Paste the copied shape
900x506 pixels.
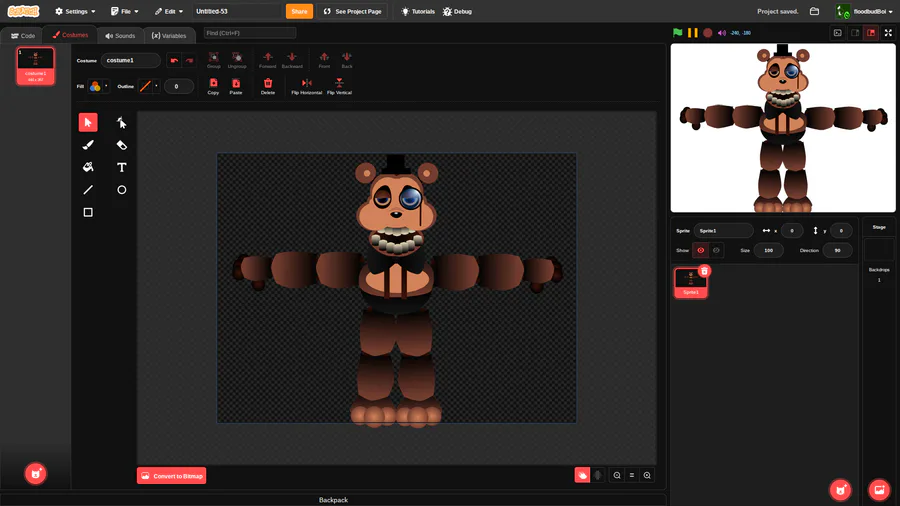click(236, 86)
